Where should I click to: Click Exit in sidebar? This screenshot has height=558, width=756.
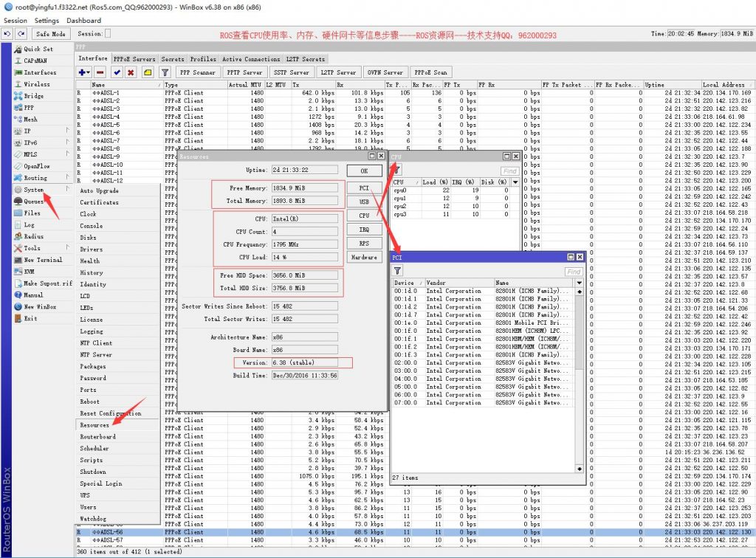point(30,319)
